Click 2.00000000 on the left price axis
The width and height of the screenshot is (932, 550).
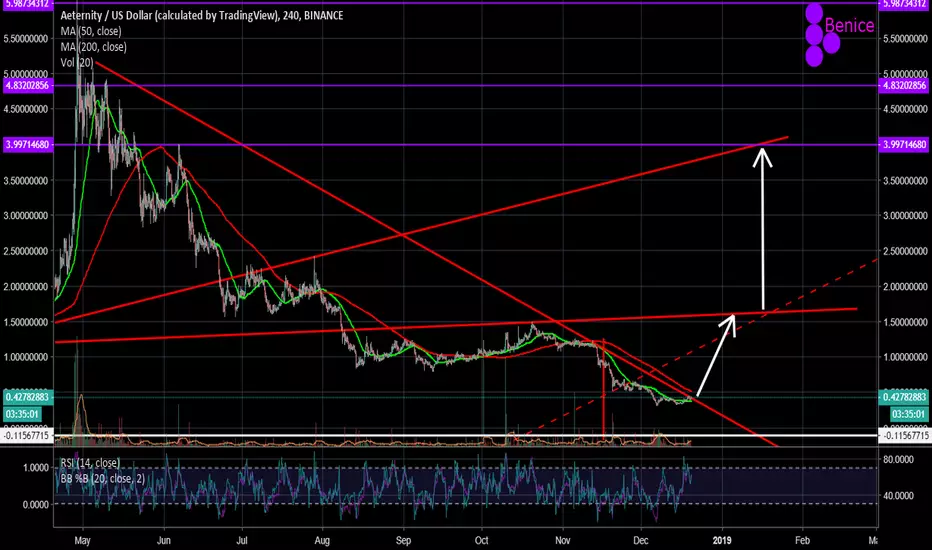point(26,287)
